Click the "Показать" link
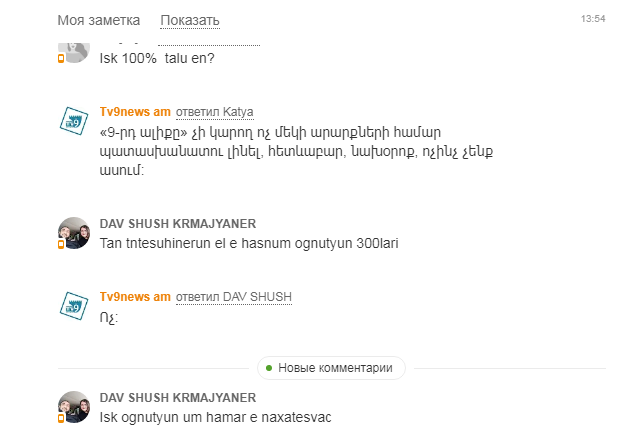The image size is (640, 442). click(x=189, y=20)
